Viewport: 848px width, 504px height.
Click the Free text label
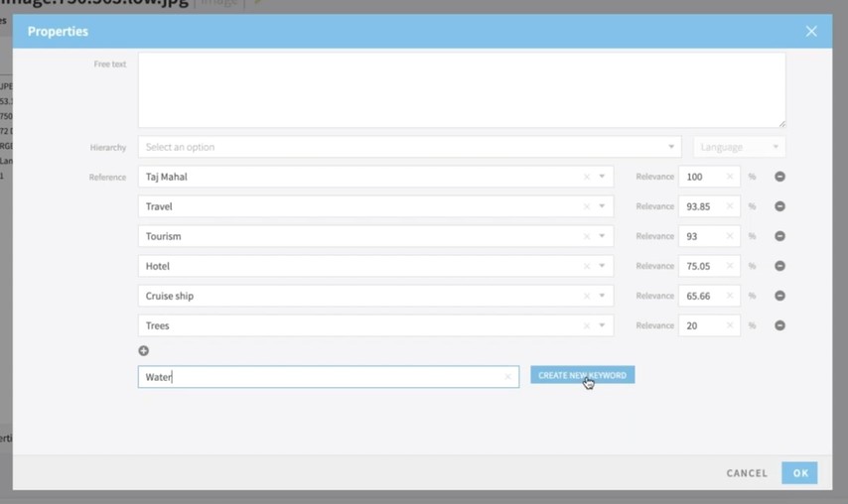110,63
